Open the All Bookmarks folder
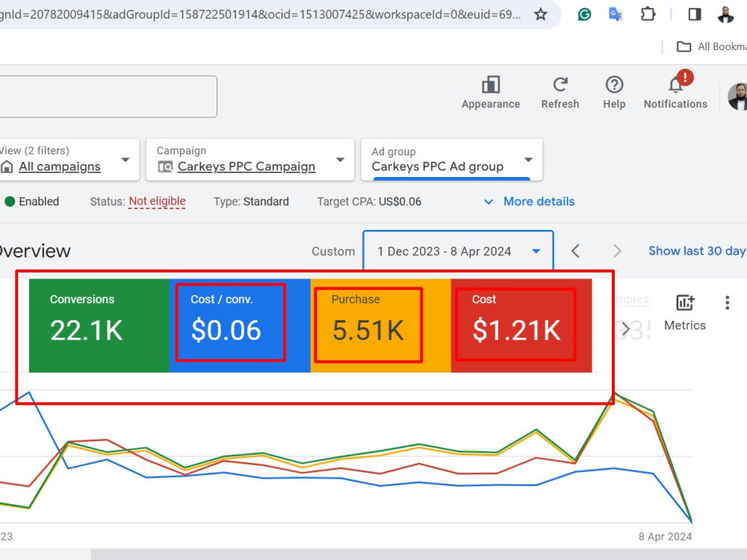747x560 pixels. pos(712,46)
